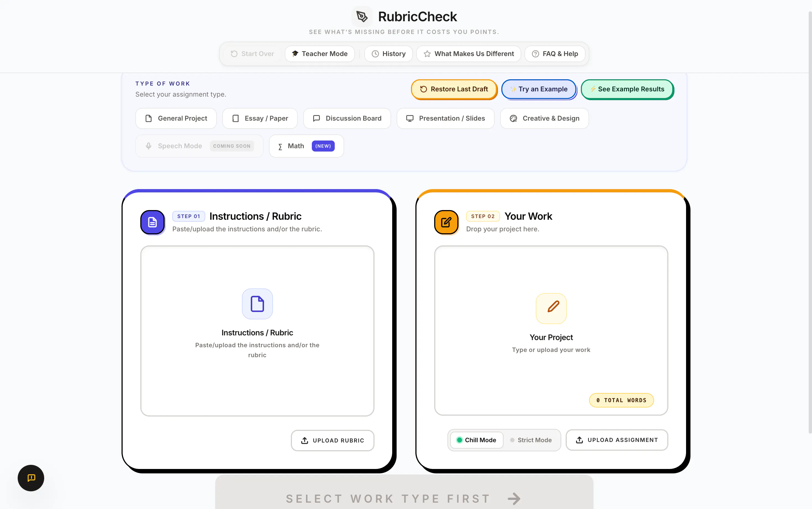
Task: Click the orange Step 02 edit icon
Action: [446, 222]
